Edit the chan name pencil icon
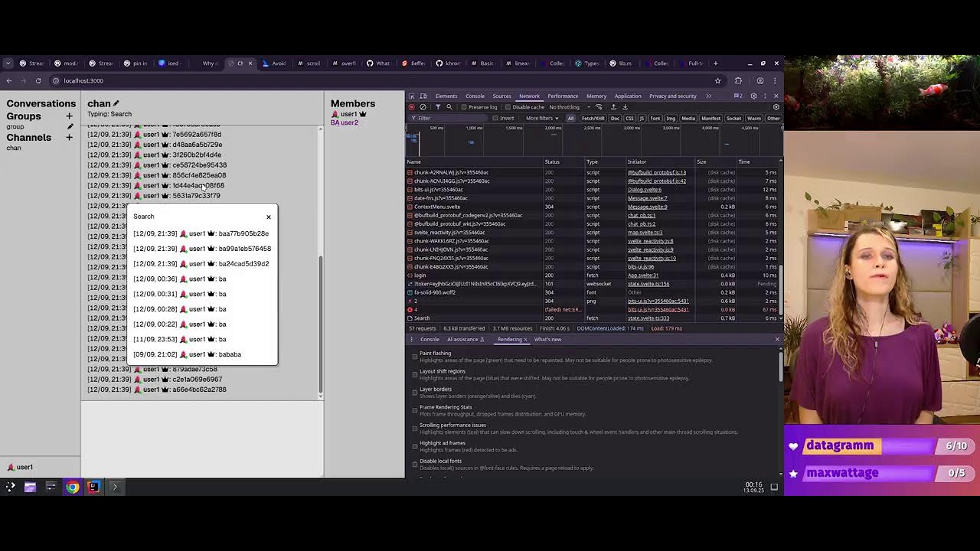Viewport: 980px width, 551px height. (116, 103)
